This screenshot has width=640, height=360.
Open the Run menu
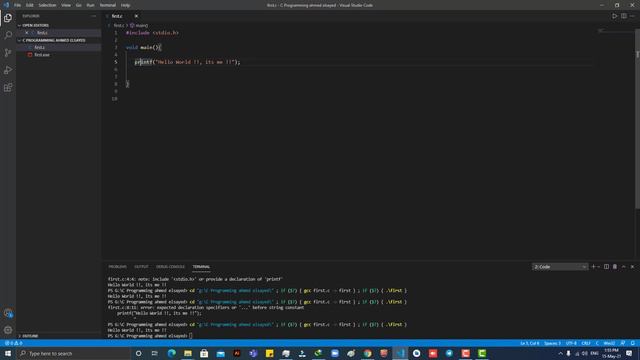tap(90, 5)
